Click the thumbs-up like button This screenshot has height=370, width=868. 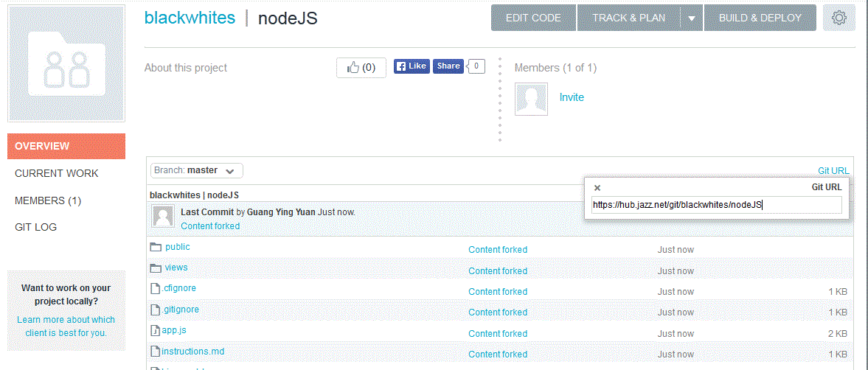tap(361, 68)
